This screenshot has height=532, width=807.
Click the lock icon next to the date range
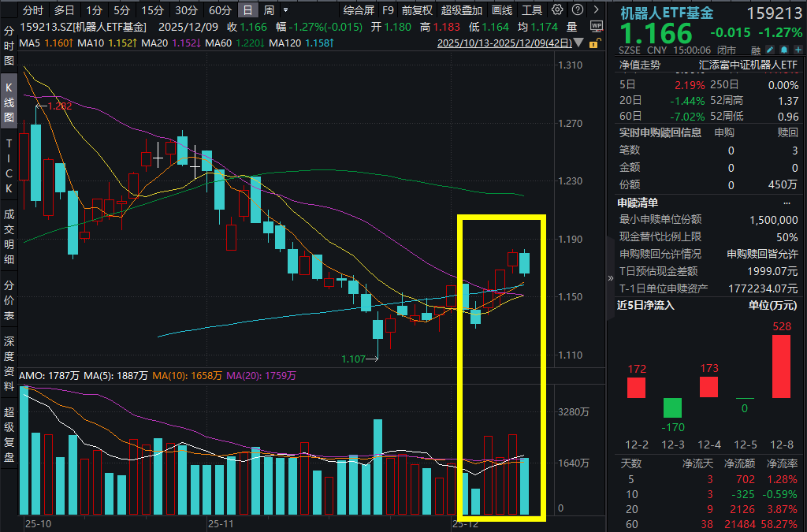[593, 44]
